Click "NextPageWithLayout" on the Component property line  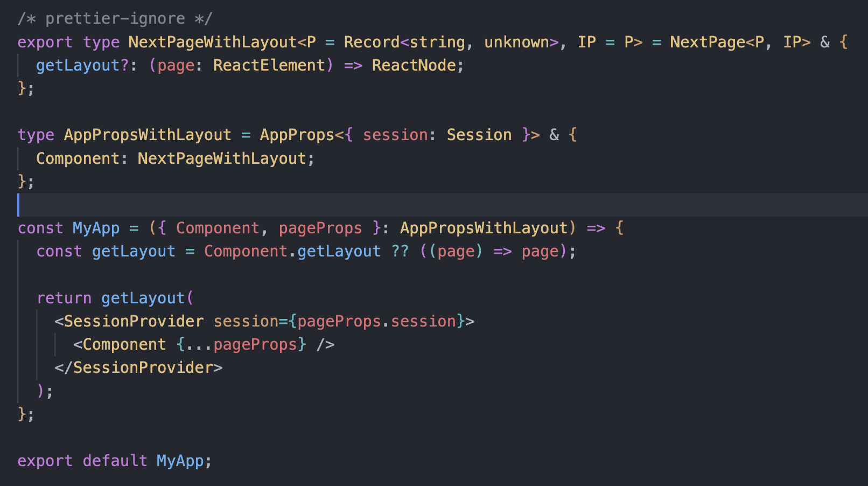click(222, 158)
